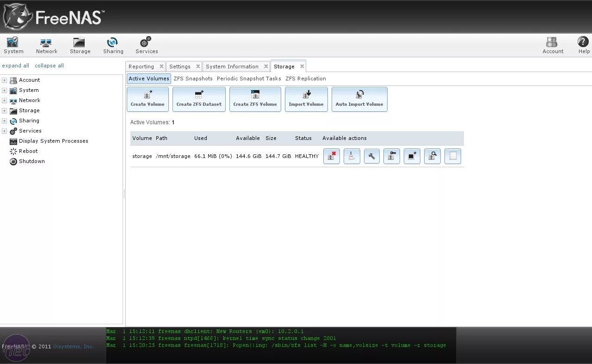Click the Create ZFS Volume button
This screenshot has height=364, width=592.
[x=255, y=99]
